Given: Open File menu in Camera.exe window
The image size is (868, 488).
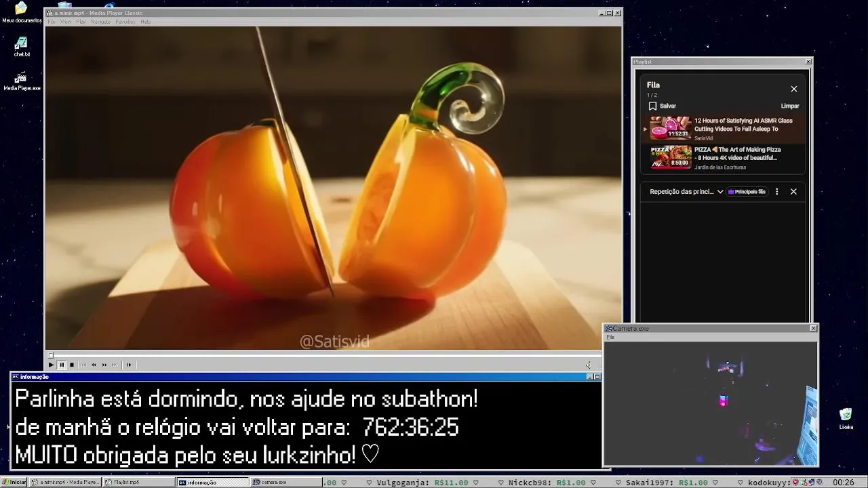Looking at the screenshot, I should 610,337.
